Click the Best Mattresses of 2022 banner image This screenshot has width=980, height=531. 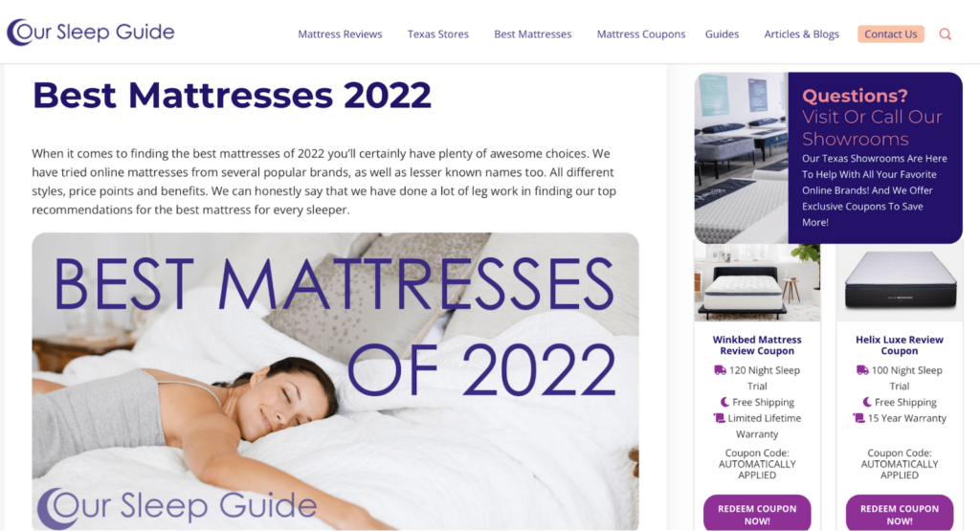click(335, 381)
